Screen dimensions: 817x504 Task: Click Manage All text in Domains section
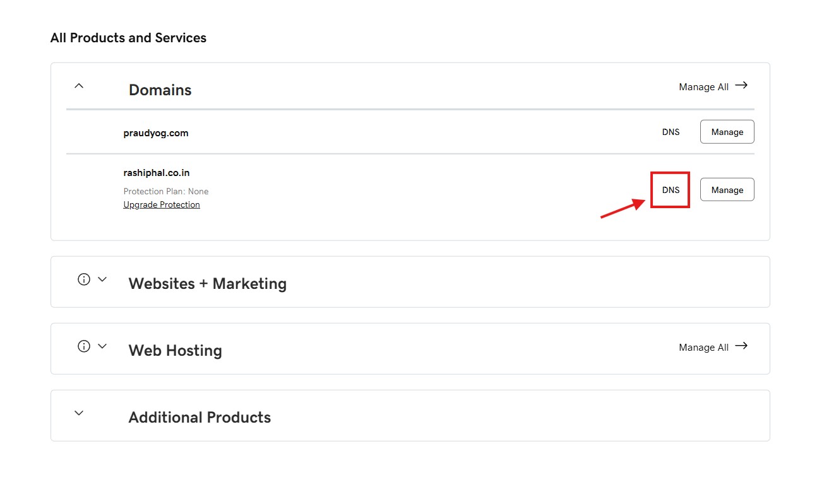pos(703,87)
